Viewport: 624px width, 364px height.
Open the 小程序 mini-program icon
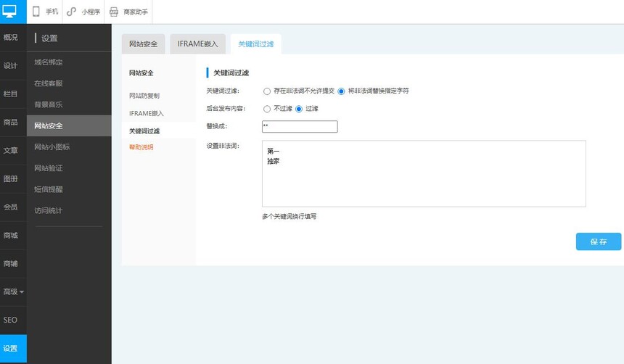coord(71,12)
